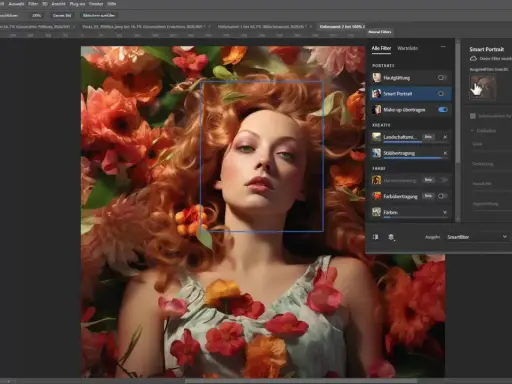Click the 100% zoom button
512x384 pixels.
pyautogui.click(x=36, y=15)
